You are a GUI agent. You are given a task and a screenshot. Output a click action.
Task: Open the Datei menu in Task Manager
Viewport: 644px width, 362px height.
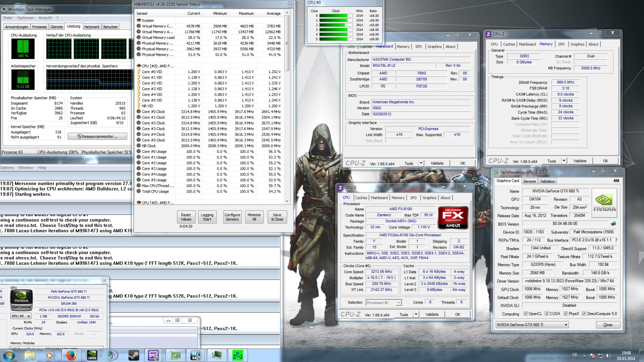[x=8, y=18]
